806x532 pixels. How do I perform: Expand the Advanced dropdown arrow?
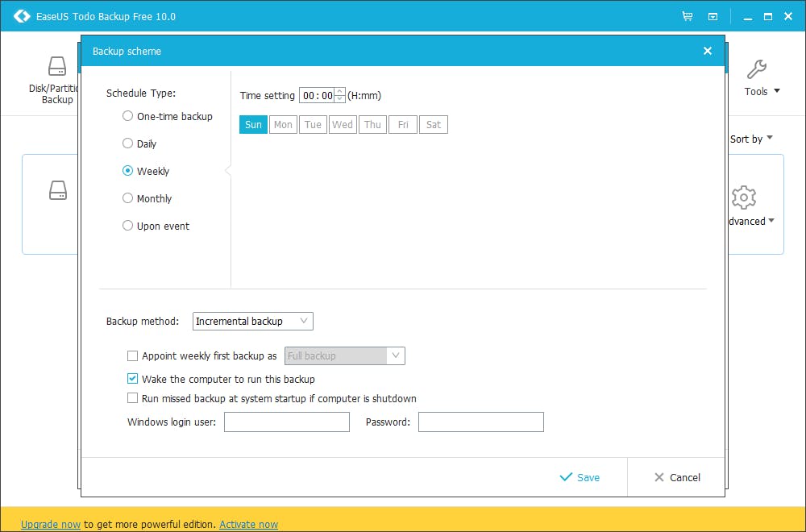click(x=771, y=221)
